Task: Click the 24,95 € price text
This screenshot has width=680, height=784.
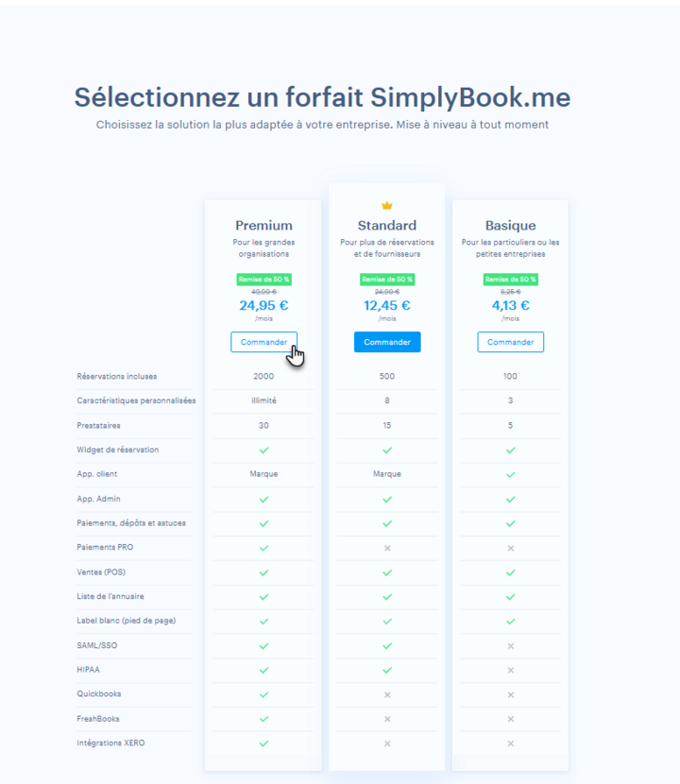Action: 263,305
